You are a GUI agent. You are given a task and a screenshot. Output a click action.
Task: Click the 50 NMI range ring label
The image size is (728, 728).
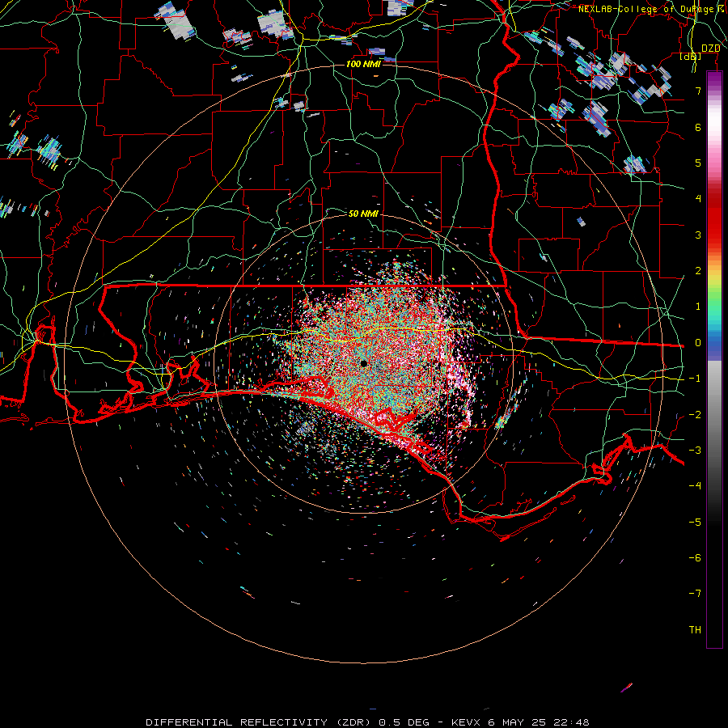click(363, 214)
